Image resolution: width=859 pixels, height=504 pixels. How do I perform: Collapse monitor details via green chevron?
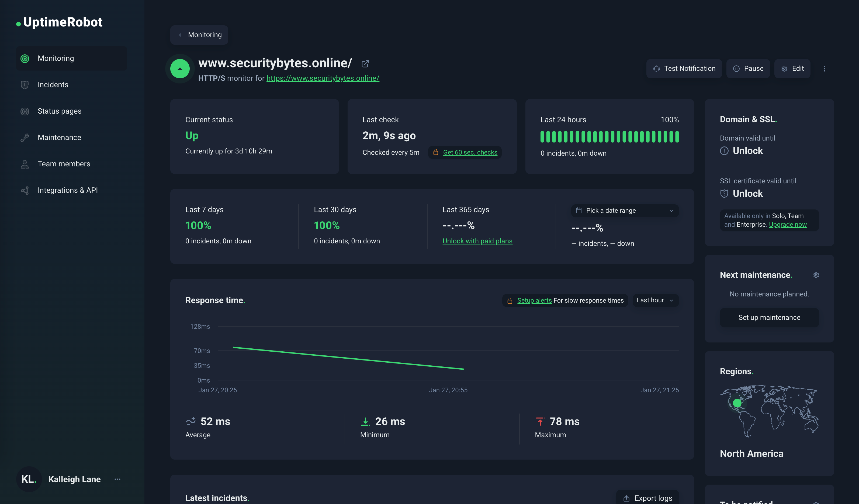point(180,68)
